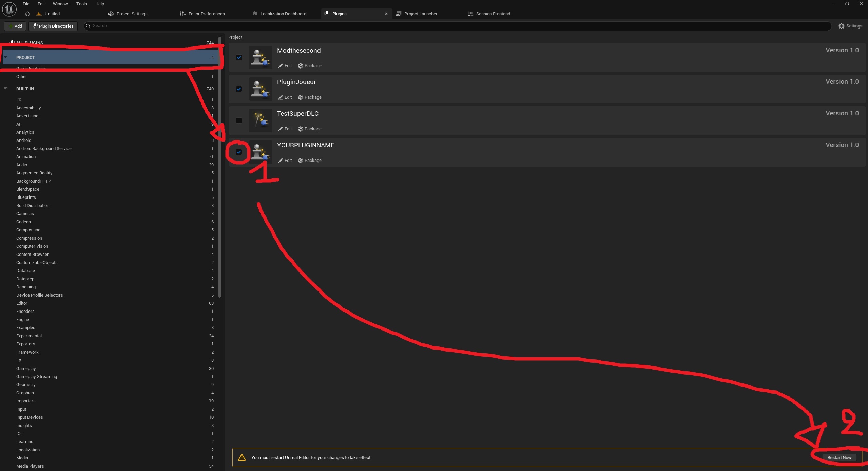Click the home icon beside Untitled tab
The image size is (868, 471).
27,14
